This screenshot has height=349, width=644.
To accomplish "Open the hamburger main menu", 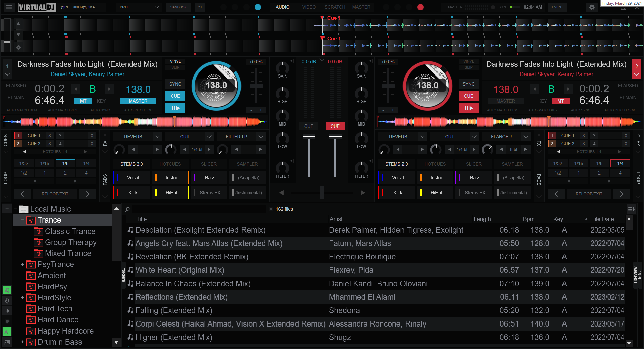I will [9, 7].
